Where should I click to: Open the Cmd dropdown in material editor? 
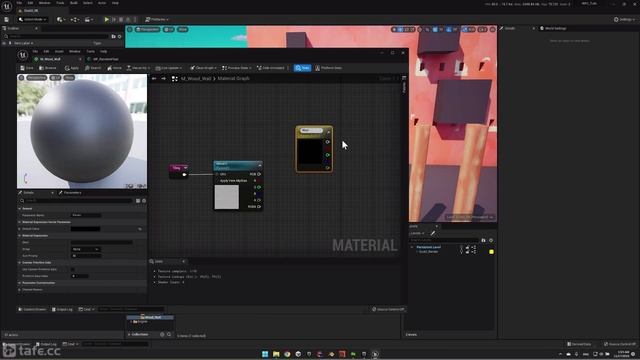87,309
